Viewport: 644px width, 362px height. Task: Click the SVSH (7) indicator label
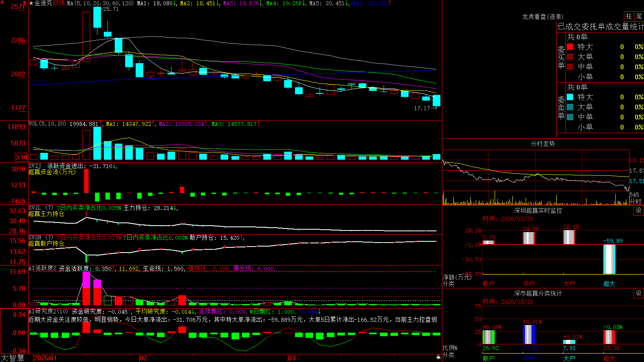point(41,238)
